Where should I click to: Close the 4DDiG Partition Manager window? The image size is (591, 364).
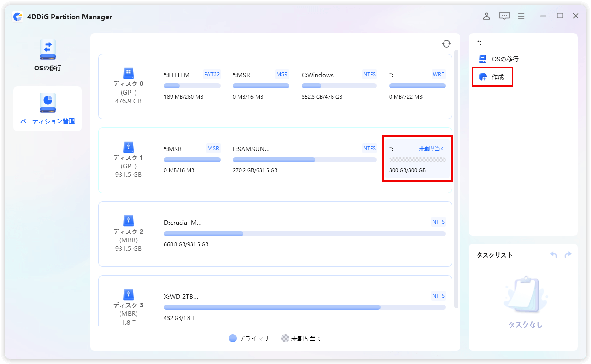(x=575, y=16)
